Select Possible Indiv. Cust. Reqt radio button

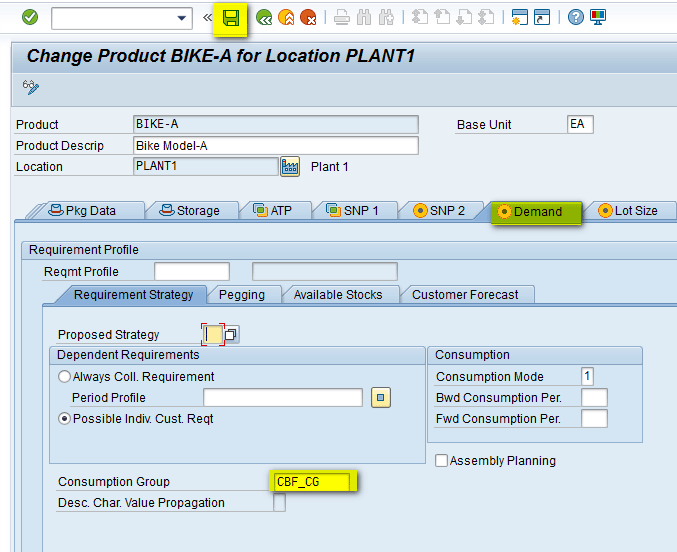(65, 419)
